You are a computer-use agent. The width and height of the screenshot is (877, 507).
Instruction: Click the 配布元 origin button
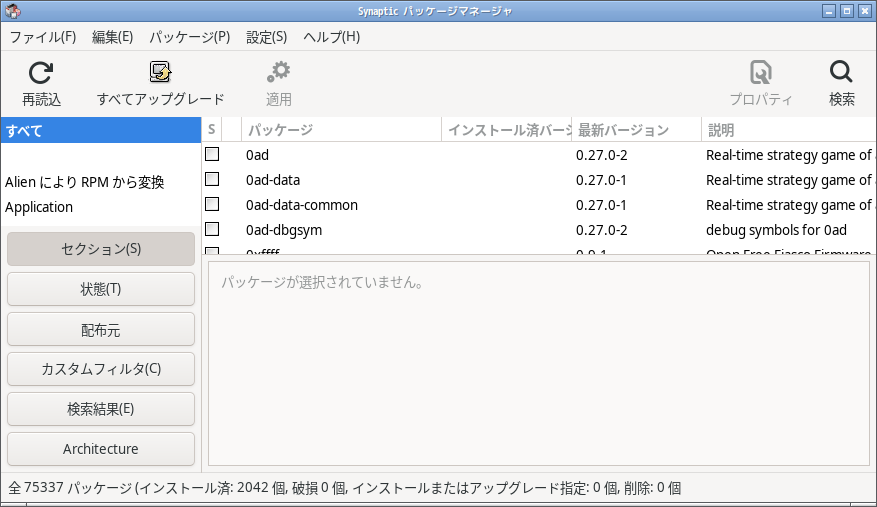tap(101, 330)
